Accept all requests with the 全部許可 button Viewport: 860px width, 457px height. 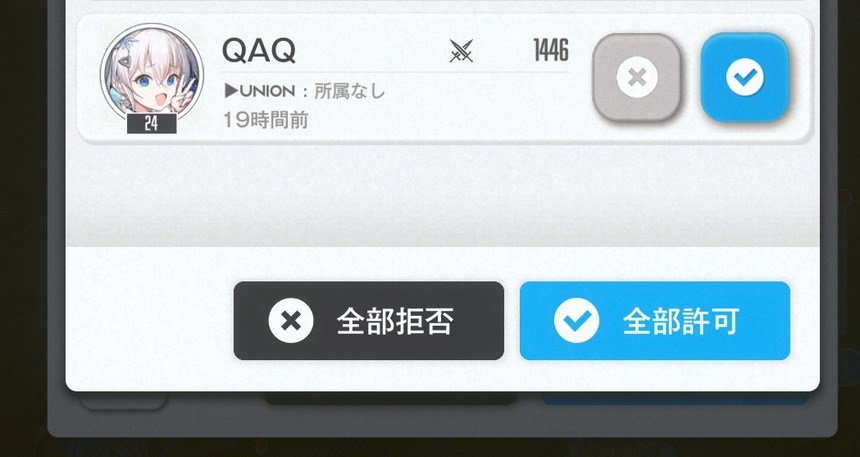tap(655, 321)
